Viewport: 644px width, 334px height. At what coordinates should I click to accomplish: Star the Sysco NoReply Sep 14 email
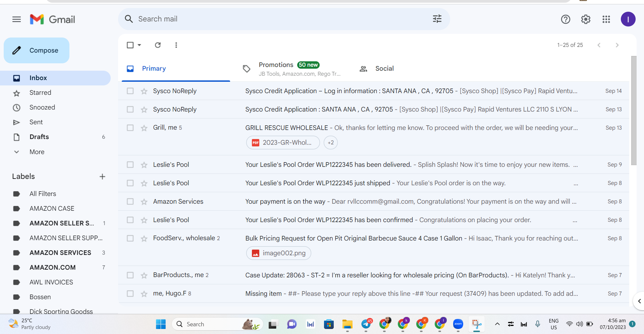(144, 91)
